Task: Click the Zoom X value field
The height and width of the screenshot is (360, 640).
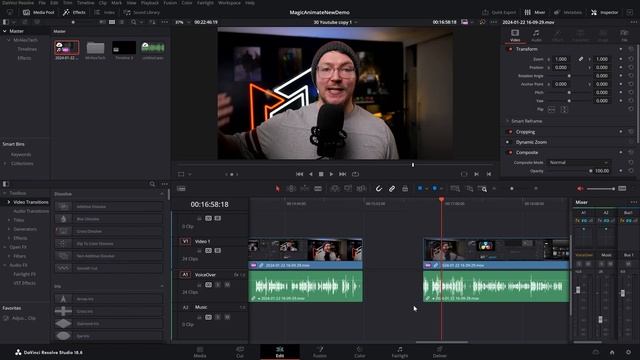Action: (x=561, y=59)
